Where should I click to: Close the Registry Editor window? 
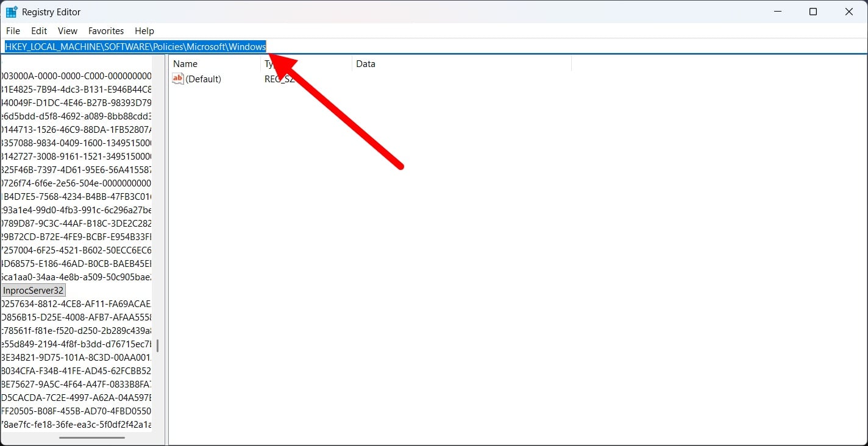[x=849, y=12]
